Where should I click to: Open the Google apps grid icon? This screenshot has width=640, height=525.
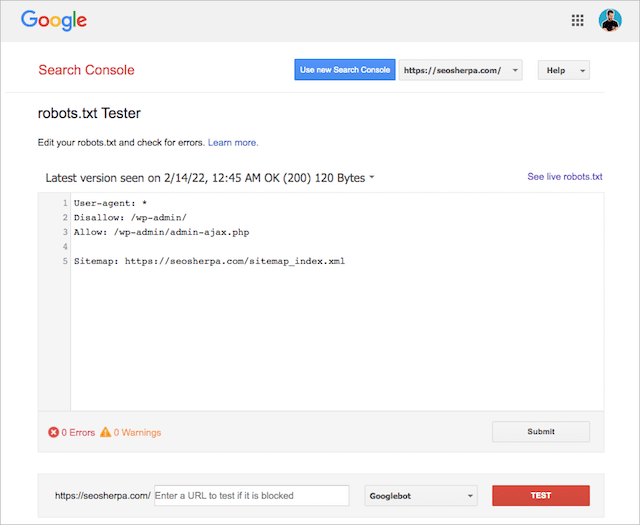pos(577,20)
